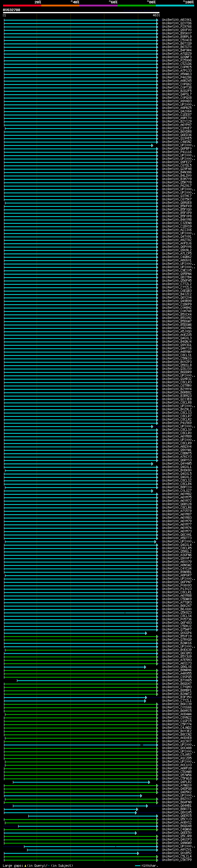Select the UniRef100_B5XFI9 label

(x=176, y=636)
